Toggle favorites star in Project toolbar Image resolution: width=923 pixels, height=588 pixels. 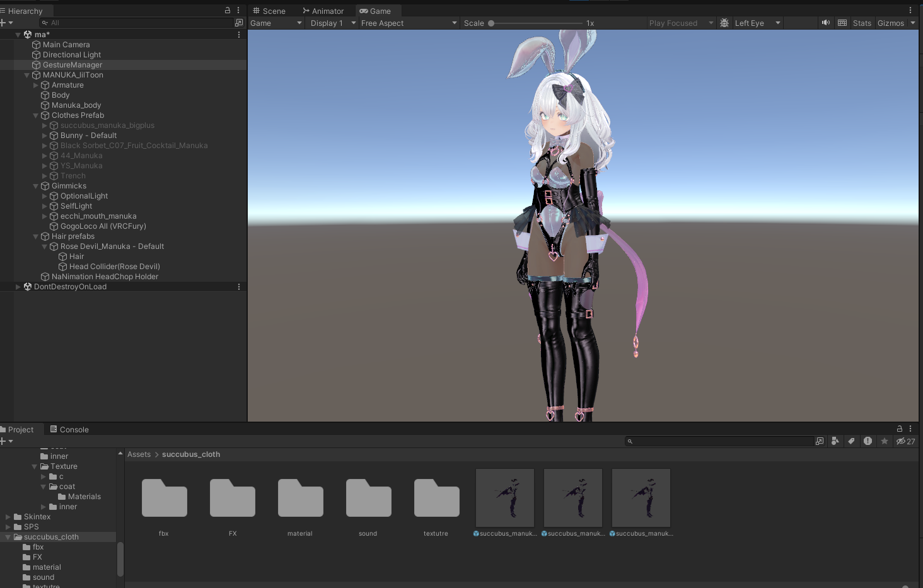[885, 441]
